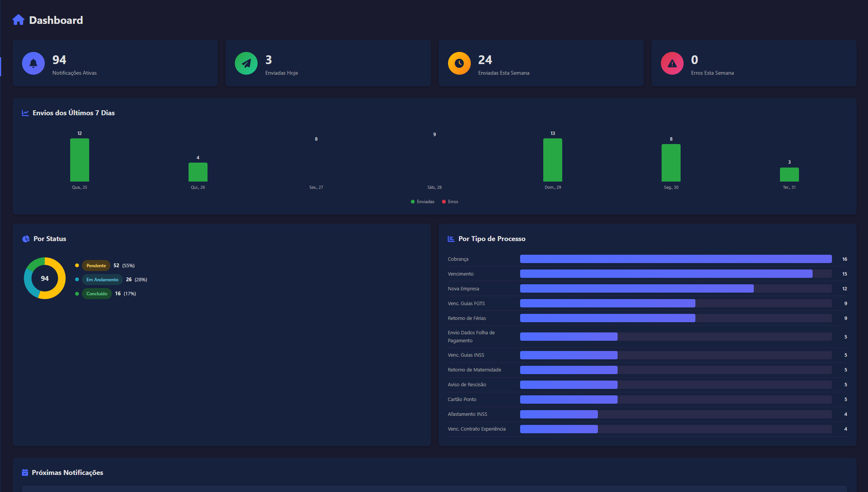Select the bar labeled 13 for Dom., 29
This screenshot has width=868, height=492.
553,159
